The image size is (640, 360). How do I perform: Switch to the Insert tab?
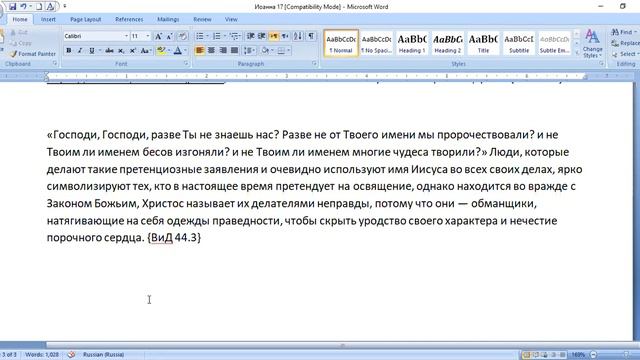[x=48, y=19]
